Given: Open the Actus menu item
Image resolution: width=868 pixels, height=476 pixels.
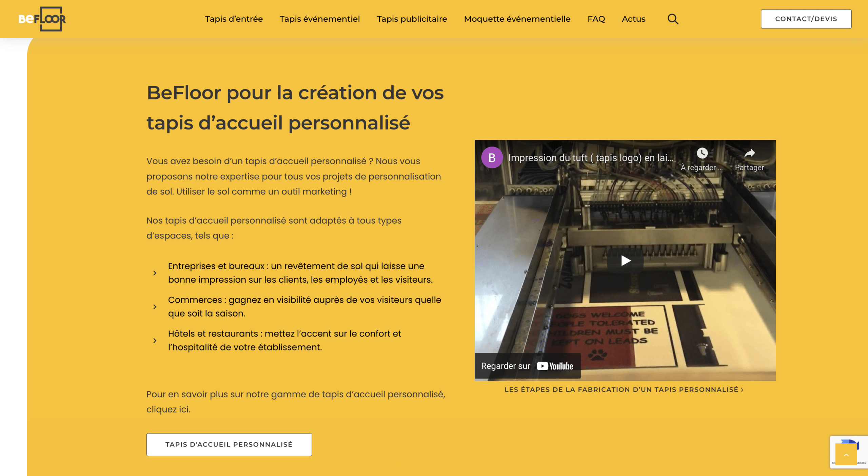Looking at the screenshot, I should click(x=634, y=19).
